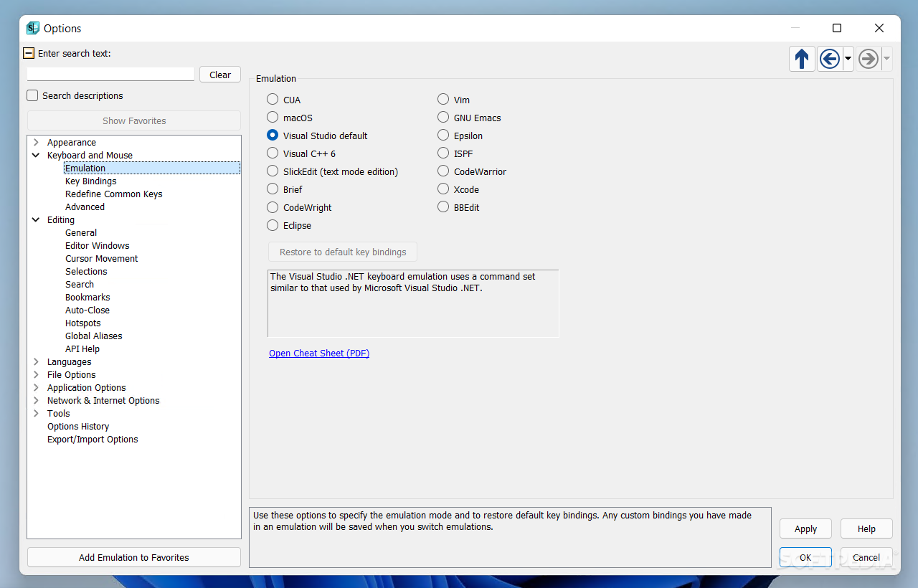
Task: Enable the Search descriptions checkbox
Action: 32,95
